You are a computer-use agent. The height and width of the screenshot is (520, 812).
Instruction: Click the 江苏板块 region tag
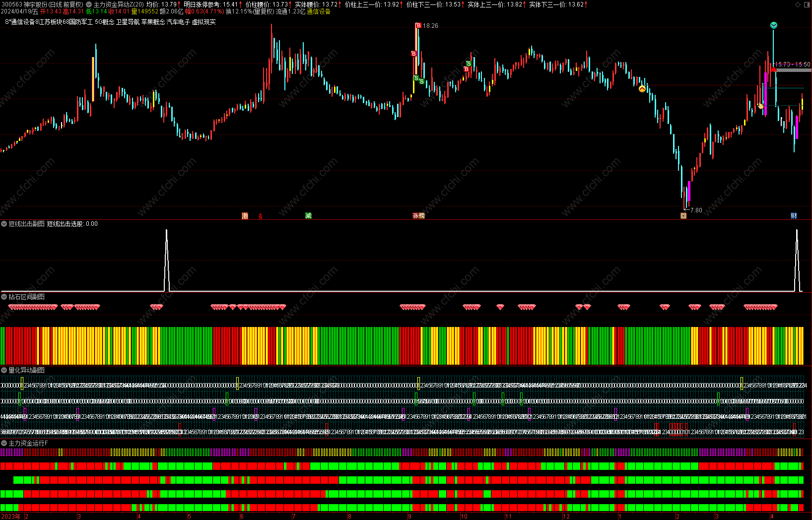tap(51, 22)
